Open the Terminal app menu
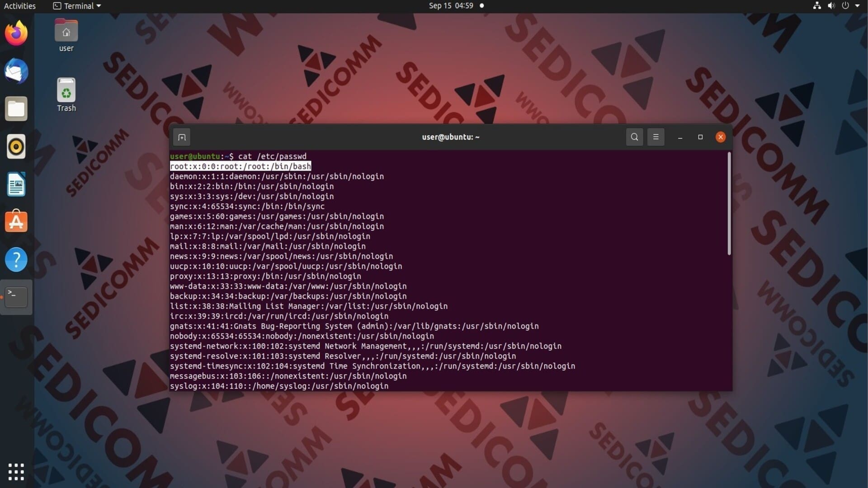 (x=77, y=6)
